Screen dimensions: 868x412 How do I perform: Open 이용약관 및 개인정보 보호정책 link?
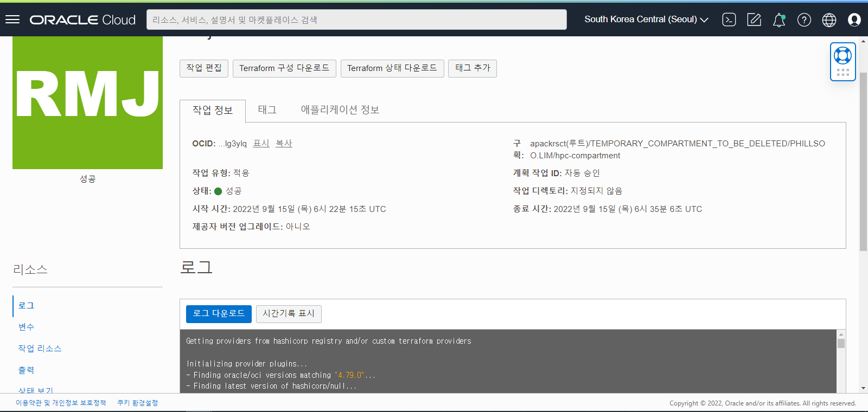coord(61,403)
